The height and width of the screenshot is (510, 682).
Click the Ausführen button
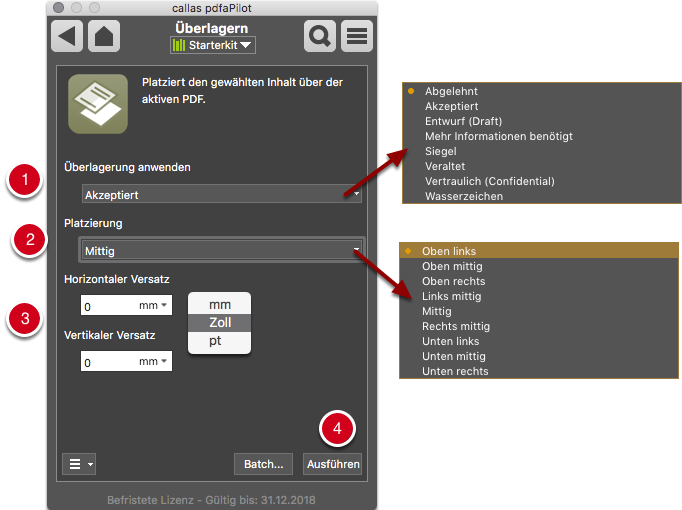[333, 464]
